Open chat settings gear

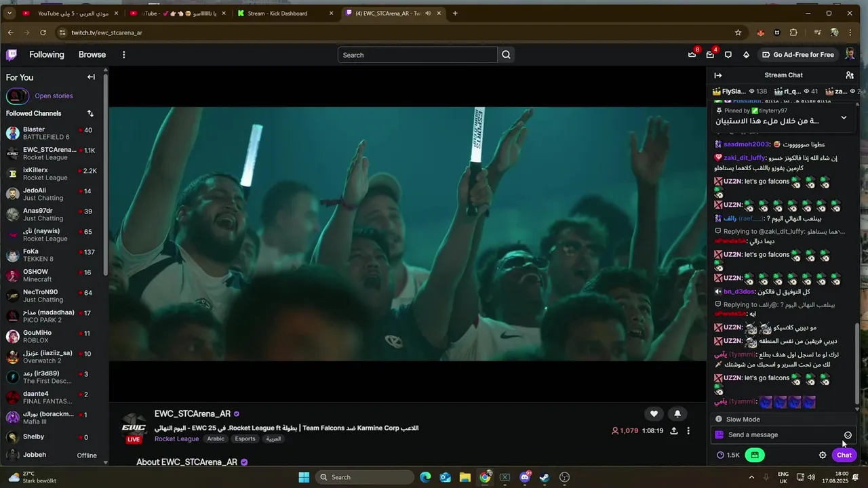(823, 455)
